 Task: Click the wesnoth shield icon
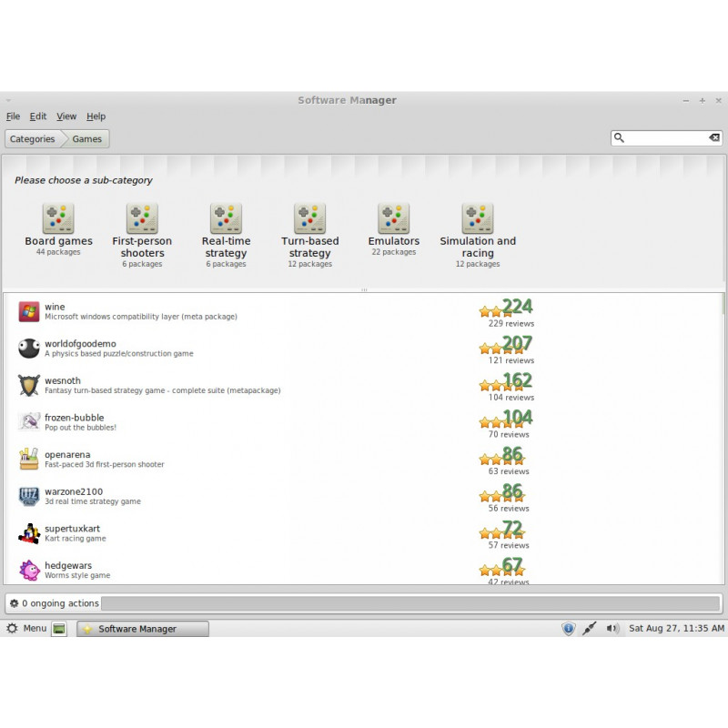point(29,387)
